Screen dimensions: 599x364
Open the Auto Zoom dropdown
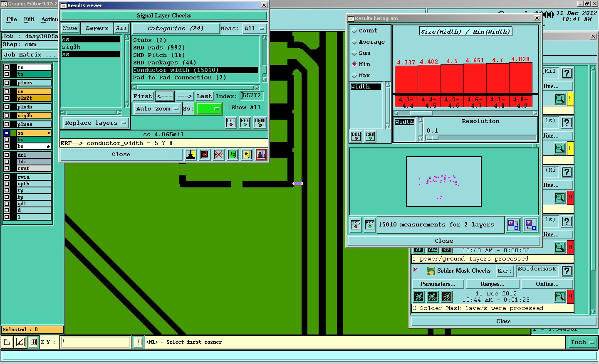[157, 109]
